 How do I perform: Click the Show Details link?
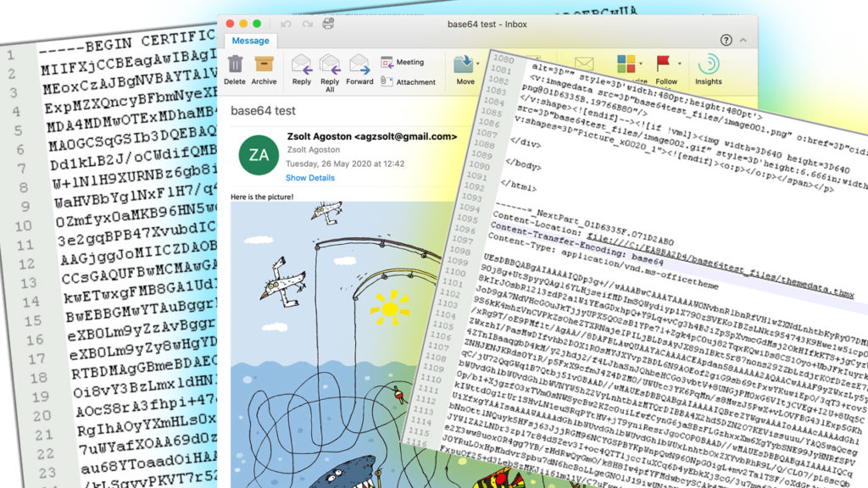[x=309, y=178]
